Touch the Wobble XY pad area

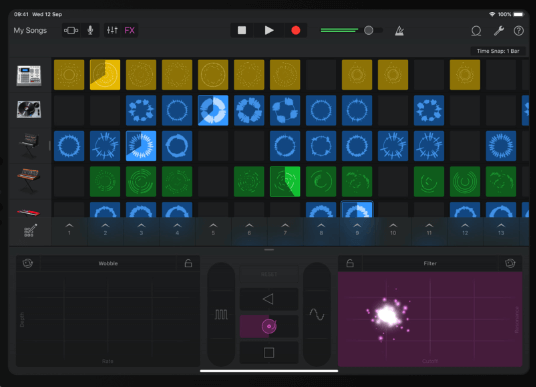pyautogui.click(x=108, y=319)
